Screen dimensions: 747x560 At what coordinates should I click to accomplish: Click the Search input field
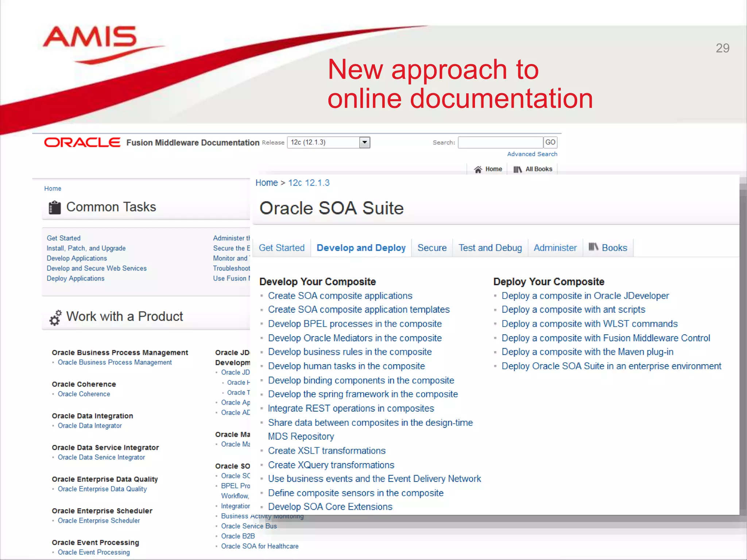tap(500, 142)
